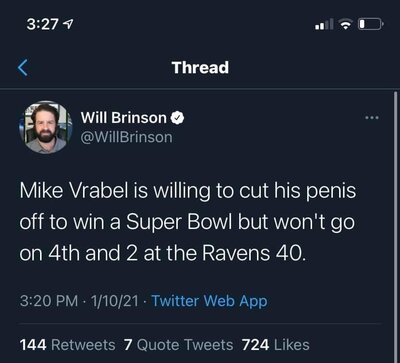Screen dimensions: 400x363
Task: View the 7 Quote Tweets list
Action: pyautogui.click(x=178, y=345)
